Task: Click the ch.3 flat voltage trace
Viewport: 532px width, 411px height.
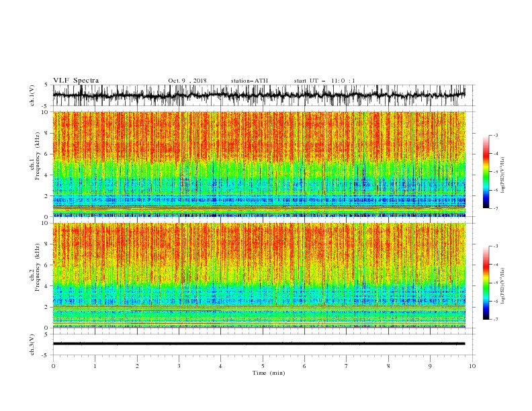Action: 259,344
